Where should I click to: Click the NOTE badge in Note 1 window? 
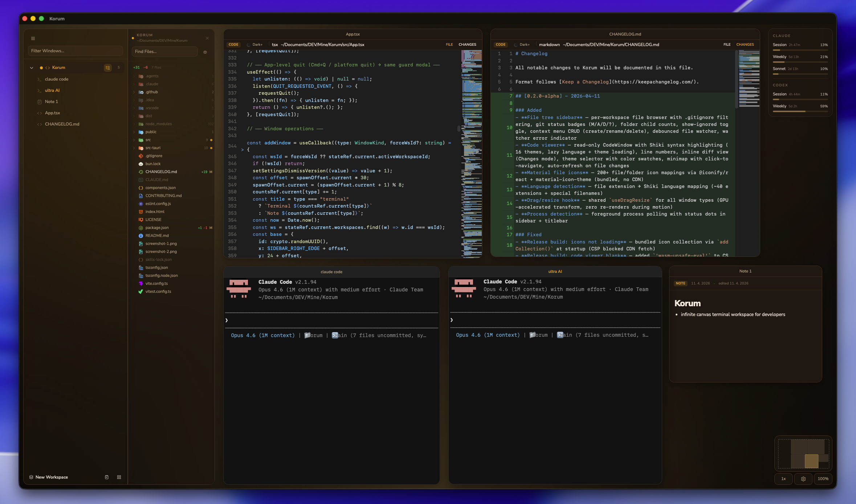pyautogui.click(x=680, y=283)
